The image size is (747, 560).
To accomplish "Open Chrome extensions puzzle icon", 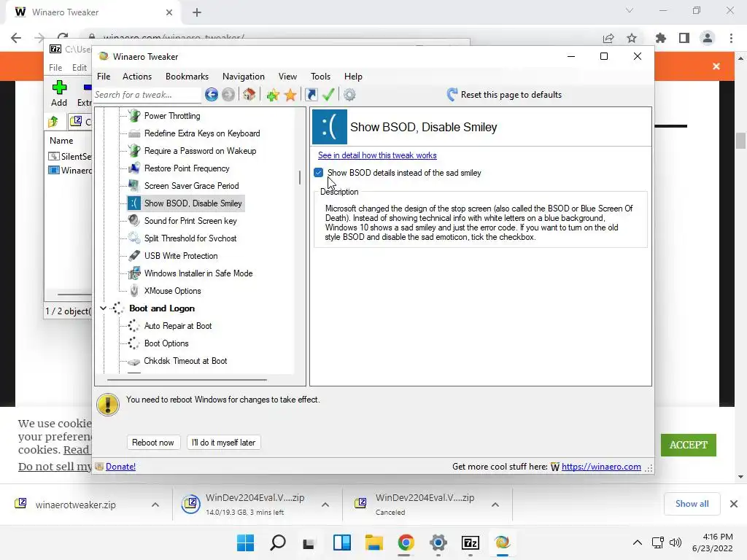I will pyautogui.click(x=661, y=38).
